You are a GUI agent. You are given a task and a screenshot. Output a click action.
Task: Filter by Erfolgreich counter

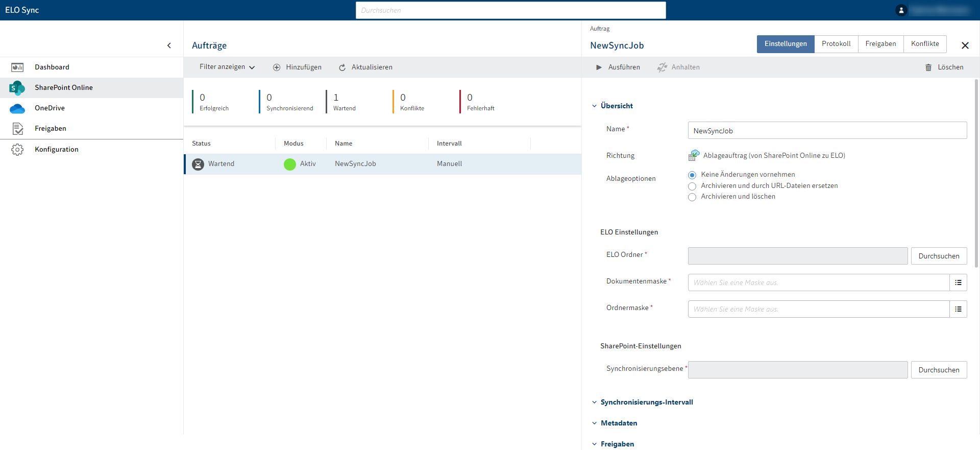pos(214,102)
